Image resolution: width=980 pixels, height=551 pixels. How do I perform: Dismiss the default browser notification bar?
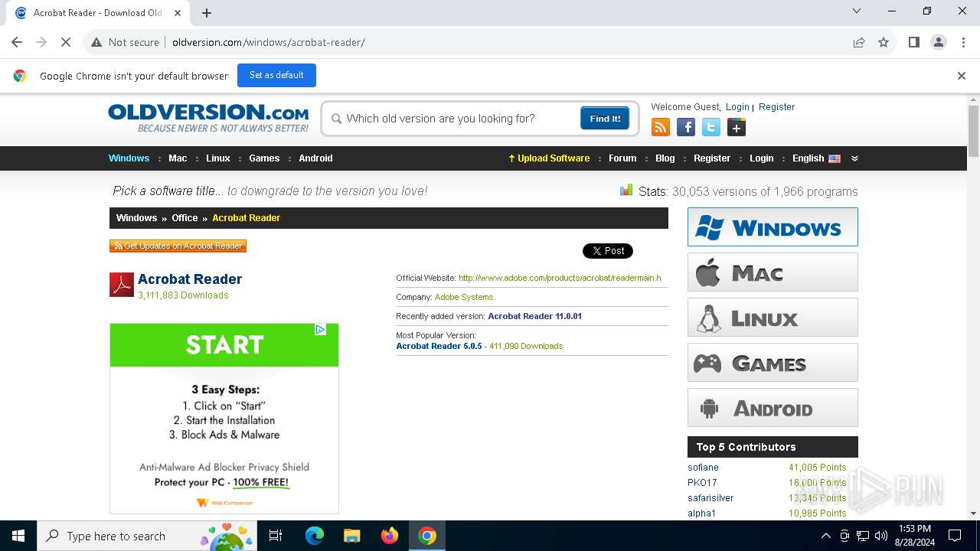click(x=961, y=75)
